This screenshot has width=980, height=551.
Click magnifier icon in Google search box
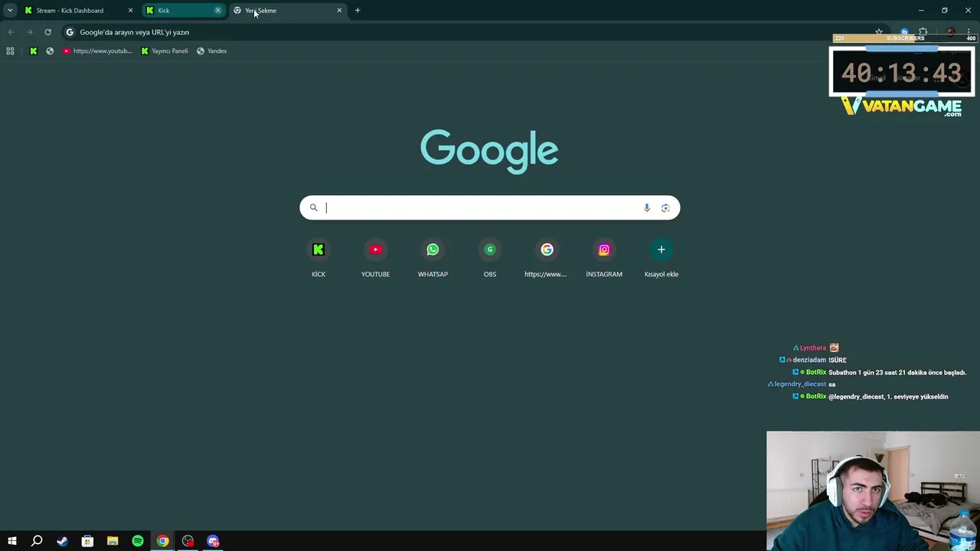tap(313, 207)
